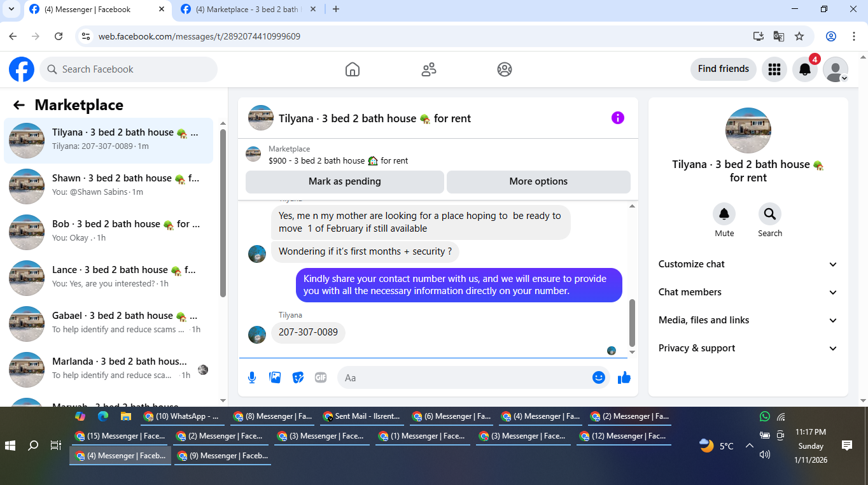Open the Chrome three-dot menu

pos(854,36)
